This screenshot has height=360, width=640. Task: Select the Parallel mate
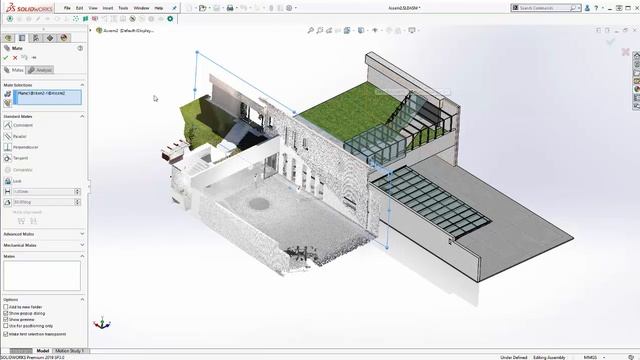[x=16, y=136]
